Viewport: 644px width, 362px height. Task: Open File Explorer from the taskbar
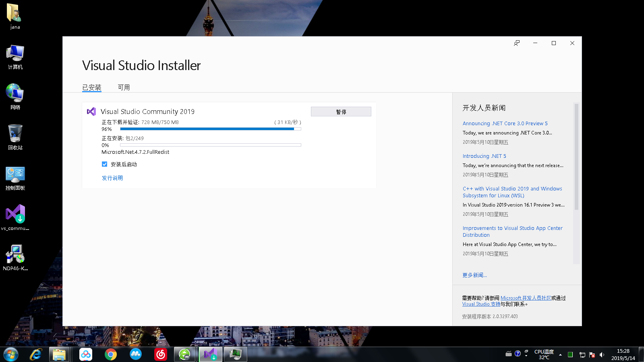(x=59, y=354)
